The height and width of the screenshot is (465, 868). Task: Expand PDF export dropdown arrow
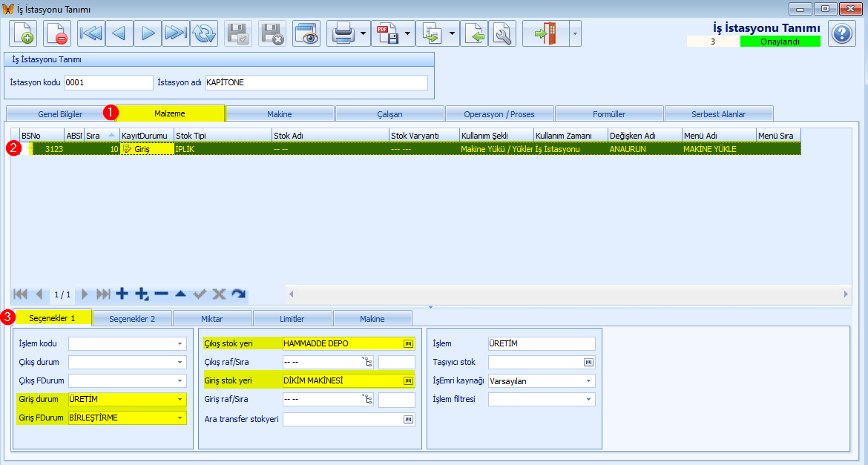tap(407, 34)
